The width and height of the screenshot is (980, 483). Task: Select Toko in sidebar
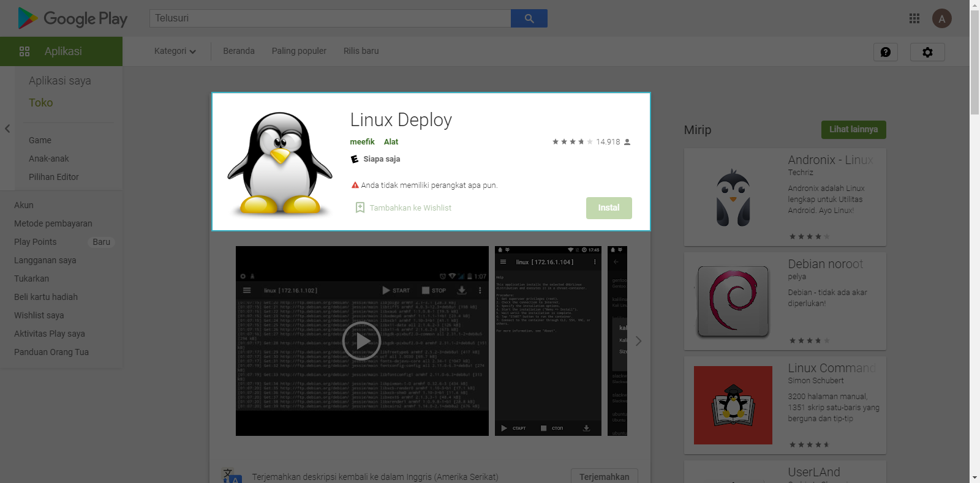(41, 103)
